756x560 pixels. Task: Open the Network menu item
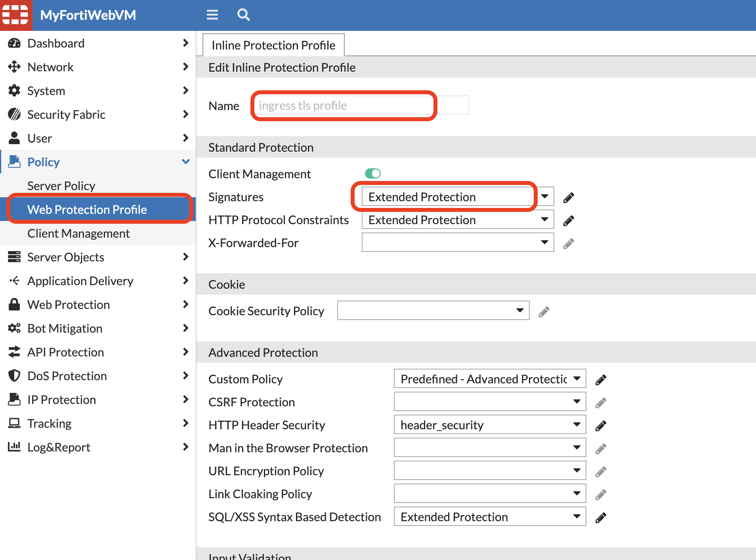pyautogui.click(x=98, y=67)
